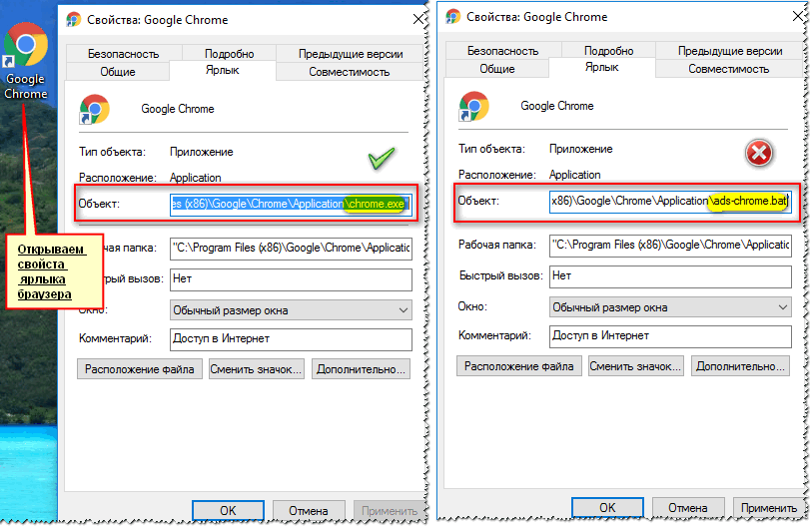812x527 pixels.
Task: Confirm with OK in left window
Action: click(x=228, y=511)
